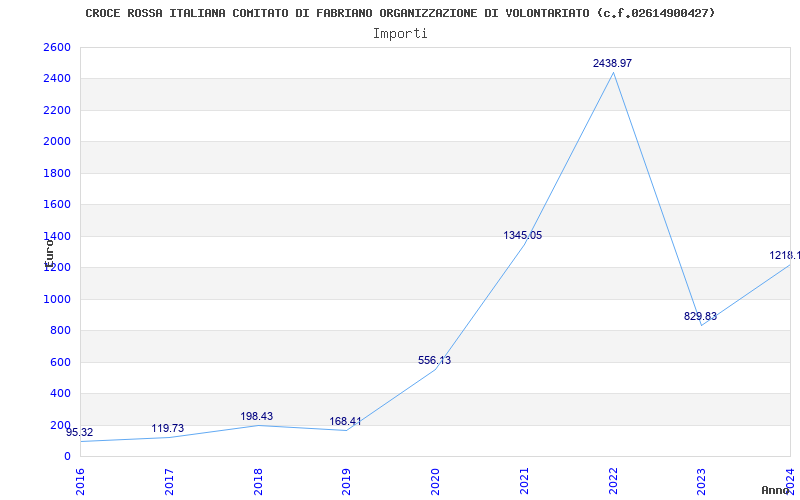This screenshot has width=800, height=500.
Task: Click the 0 y-axis tick label
Action: [x=67, y=456]
